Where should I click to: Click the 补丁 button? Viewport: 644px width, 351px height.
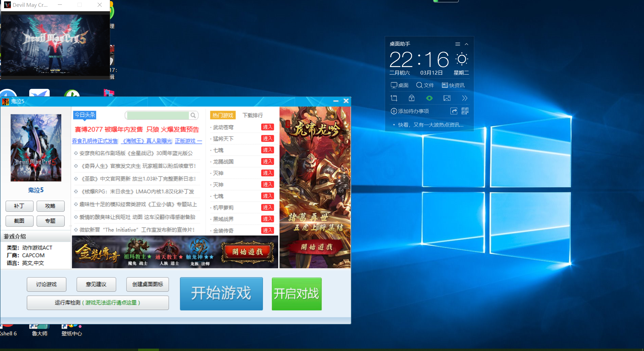[19, 206]
